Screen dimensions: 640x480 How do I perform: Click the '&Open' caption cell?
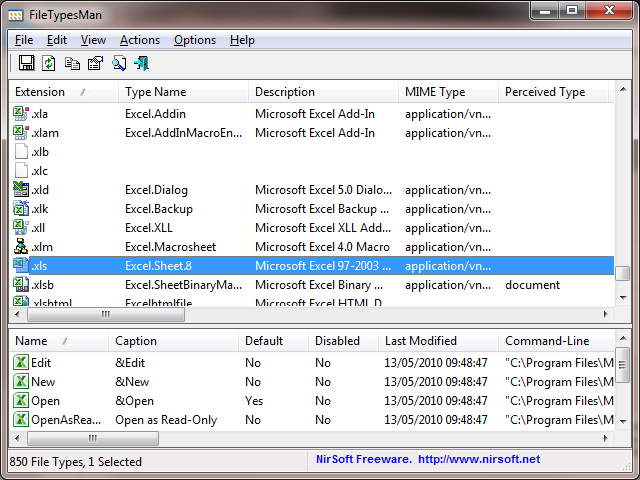(x=134, y=401)
